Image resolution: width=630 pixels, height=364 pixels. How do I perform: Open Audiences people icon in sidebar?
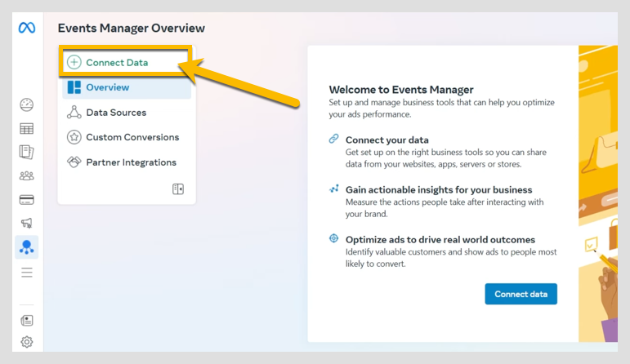click(27, 175)
